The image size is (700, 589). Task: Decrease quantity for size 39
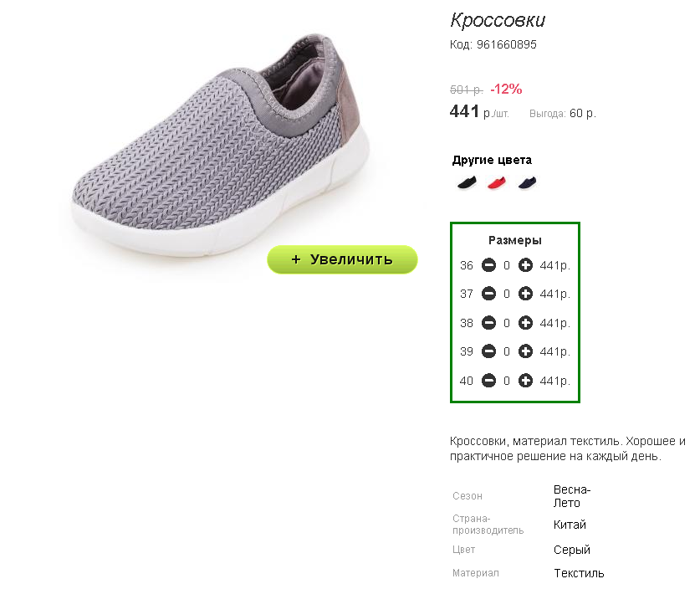click(489, 351)
